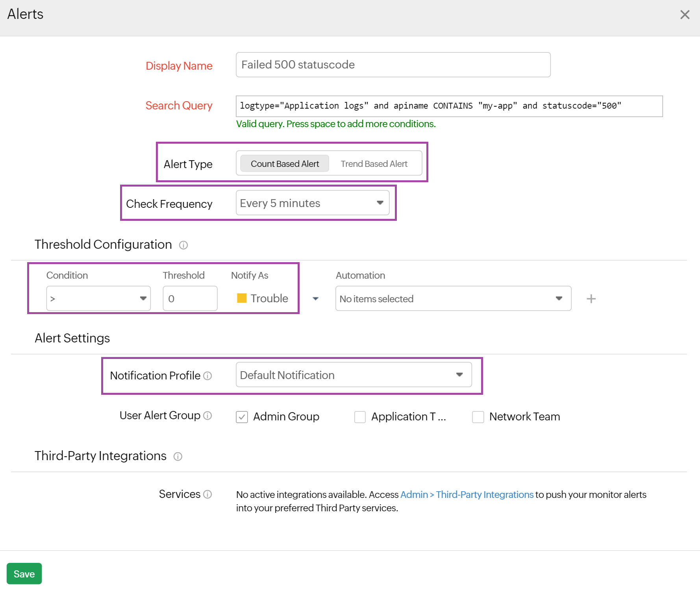Click info icon next to Services label
700x592 pixels.
click(x=207, y=494)
